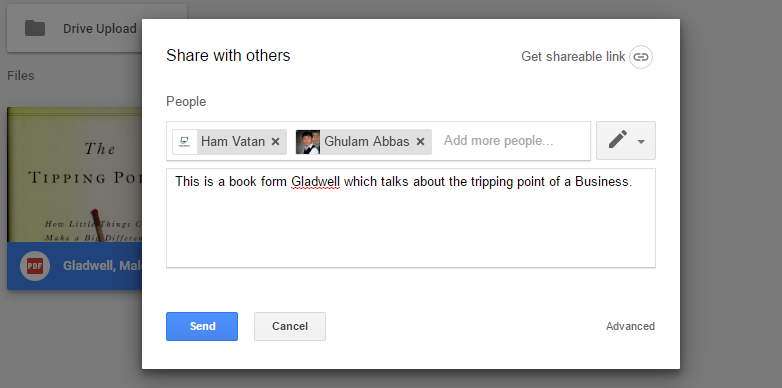782x388 pixels.
Task: Click the Drive Upload button label
Action: [100, 29]
